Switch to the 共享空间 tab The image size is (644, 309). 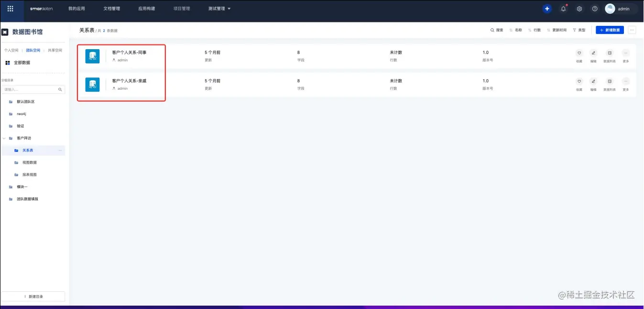[x=55, y=50]
